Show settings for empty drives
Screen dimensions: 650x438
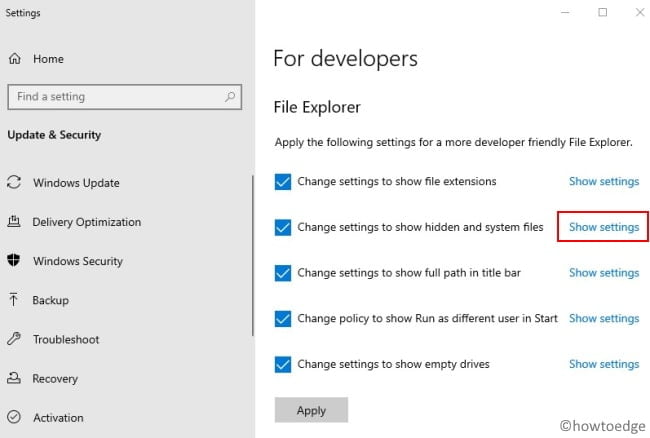pos(604,364)
